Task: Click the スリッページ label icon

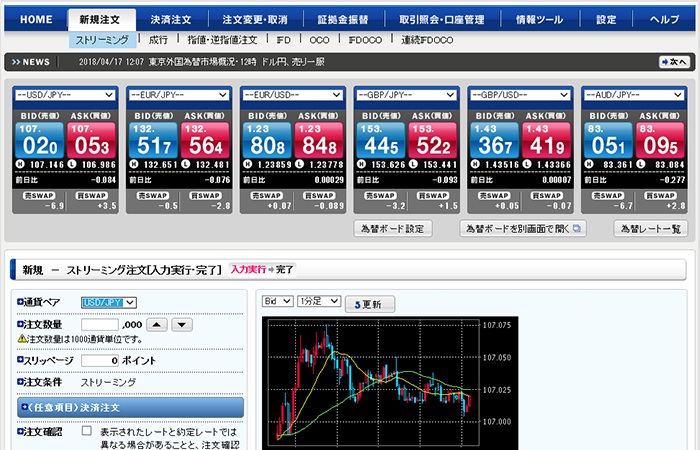Action: (x=20, y=359)
